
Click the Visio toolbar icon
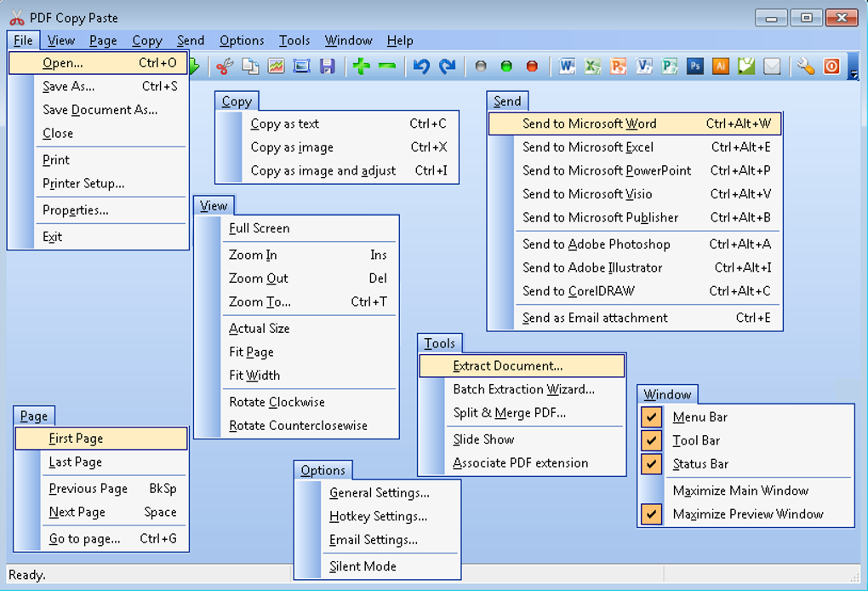pos(644,66)
